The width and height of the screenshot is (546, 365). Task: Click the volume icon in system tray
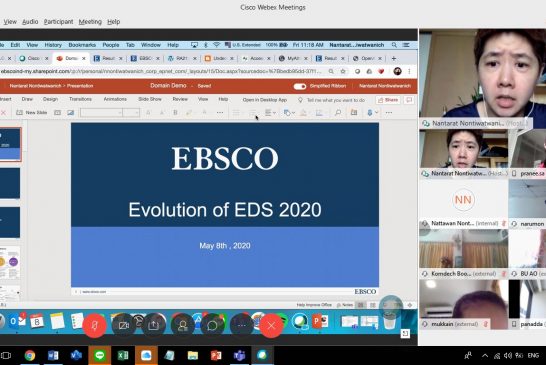pyautogui.click(x=507, y=356)
